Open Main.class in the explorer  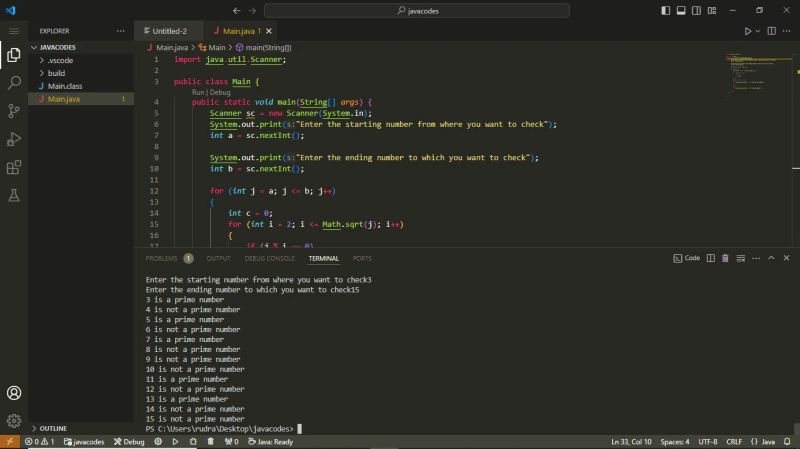[x=81, y=86]
